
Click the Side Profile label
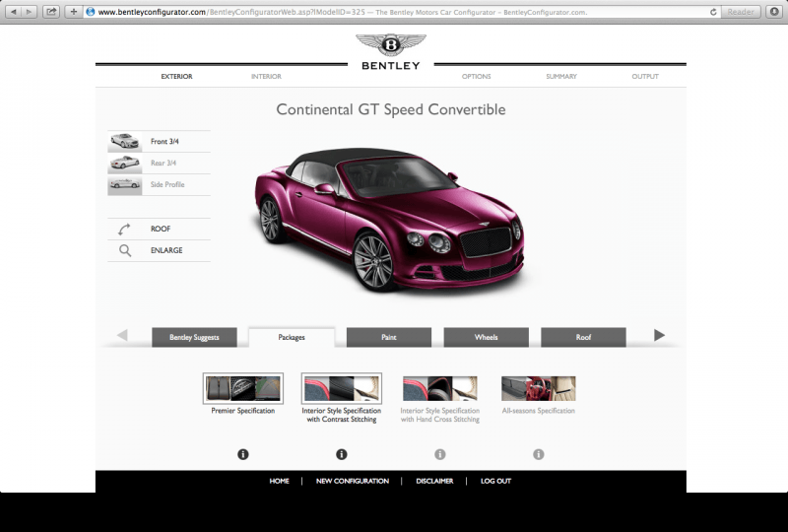[167, 184]
